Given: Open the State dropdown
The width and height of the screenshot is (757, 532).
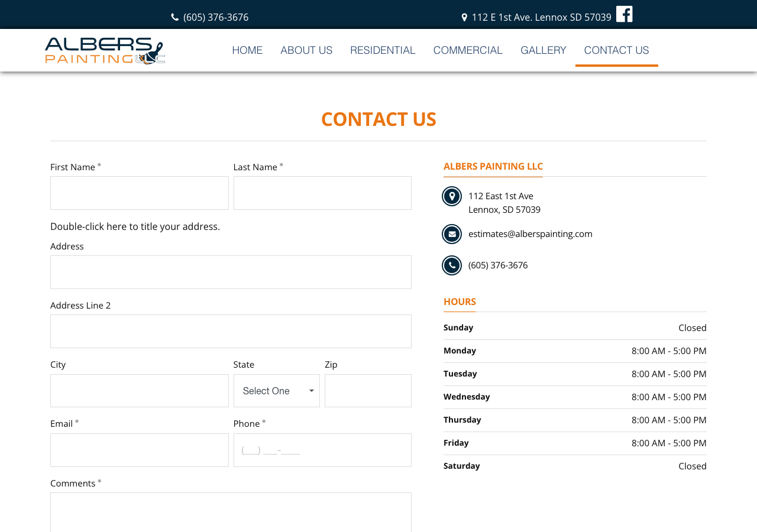Looking at the screenshot, I should coord(277,391).
